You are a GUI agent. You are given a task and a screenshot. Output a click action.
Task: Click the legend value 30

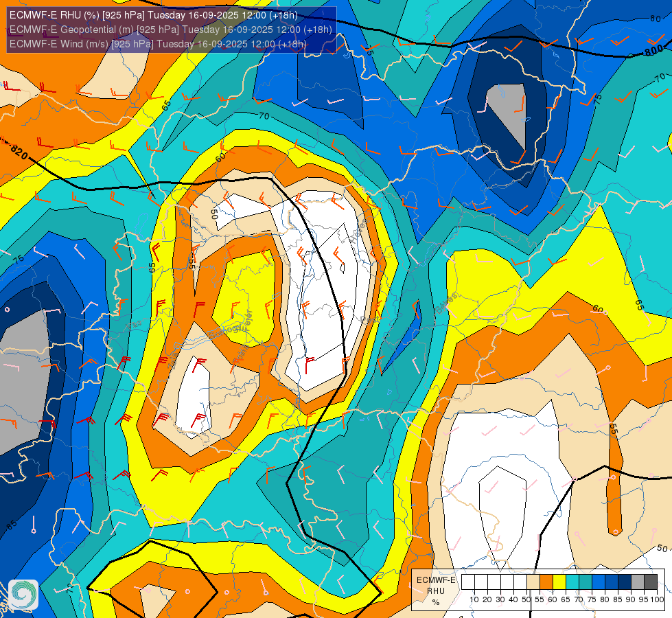click(x=500, y=599)
